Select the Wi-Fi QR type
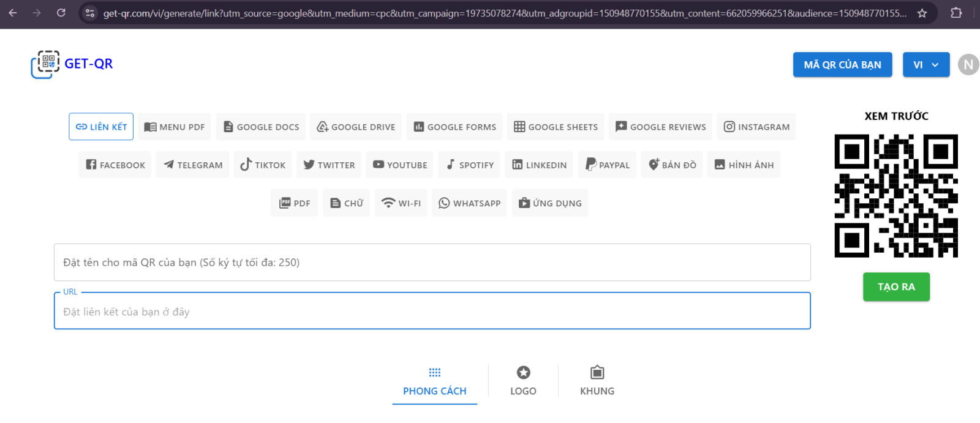This screenshot has width=980, height=423. pos(401,203)
